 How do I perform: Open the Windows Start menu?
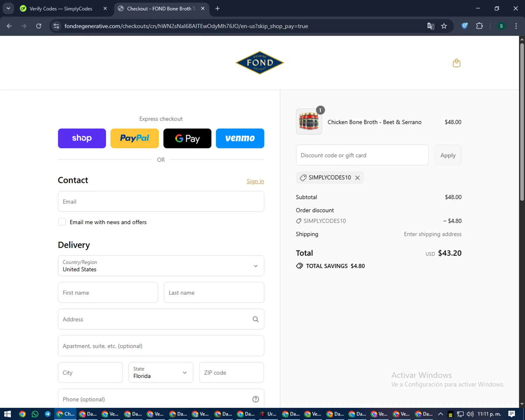pyautogui.click(x=7, y=414)
